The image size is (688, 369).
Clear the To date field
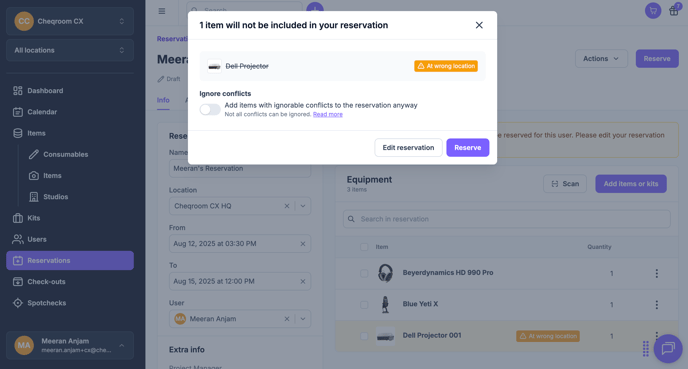point(303,281)
